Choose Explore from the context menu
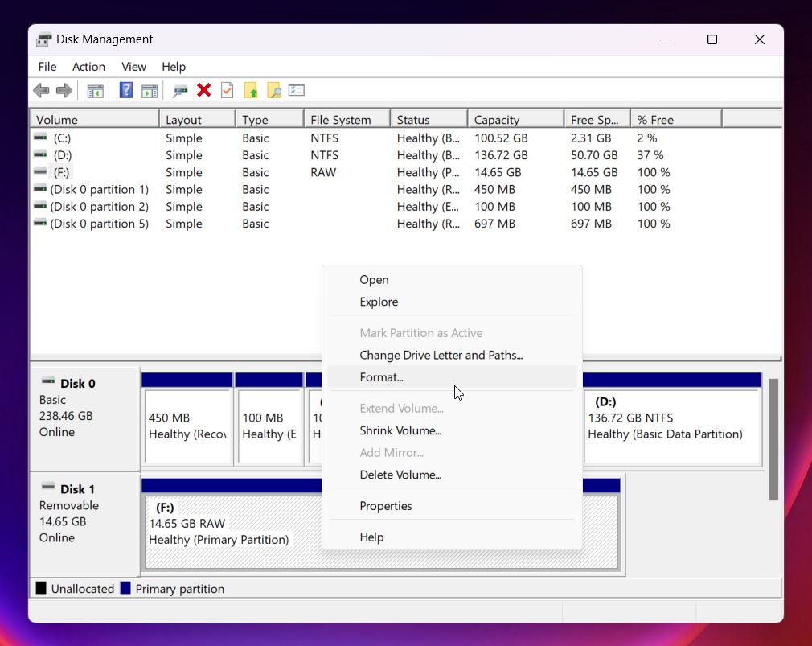This screenshot has width=812, height=646. (x=452, y=302)
